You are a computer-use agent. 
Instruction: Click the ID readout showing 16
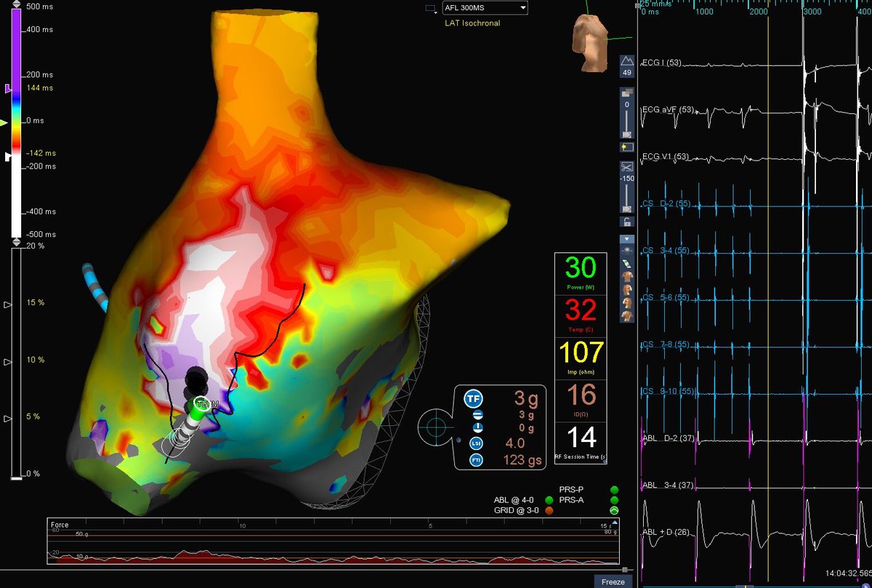pos(581,400)
